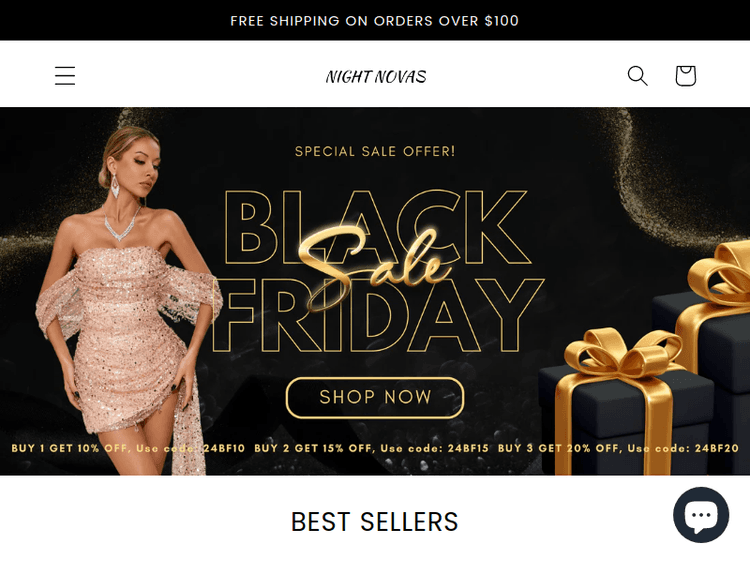Click the Special Sale Offer text
The height and width of the screenshot is (563, 750).
(x=375, y=151)
